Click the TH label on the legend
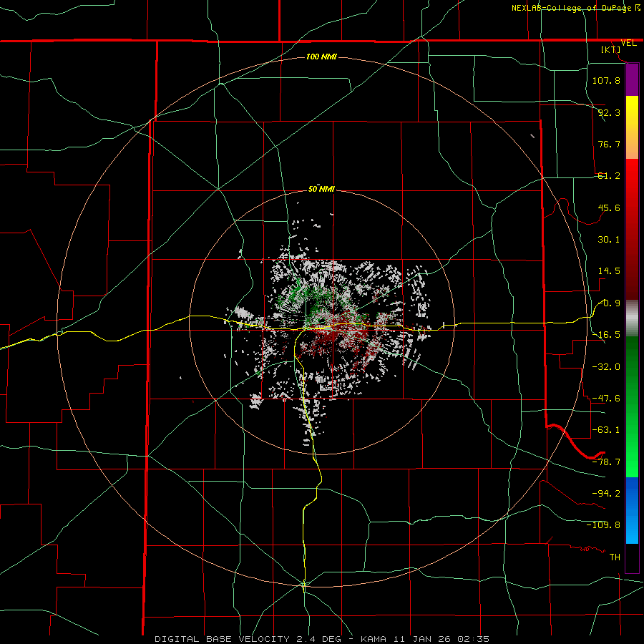Viewport: 644px width, 644px height. 615,557
